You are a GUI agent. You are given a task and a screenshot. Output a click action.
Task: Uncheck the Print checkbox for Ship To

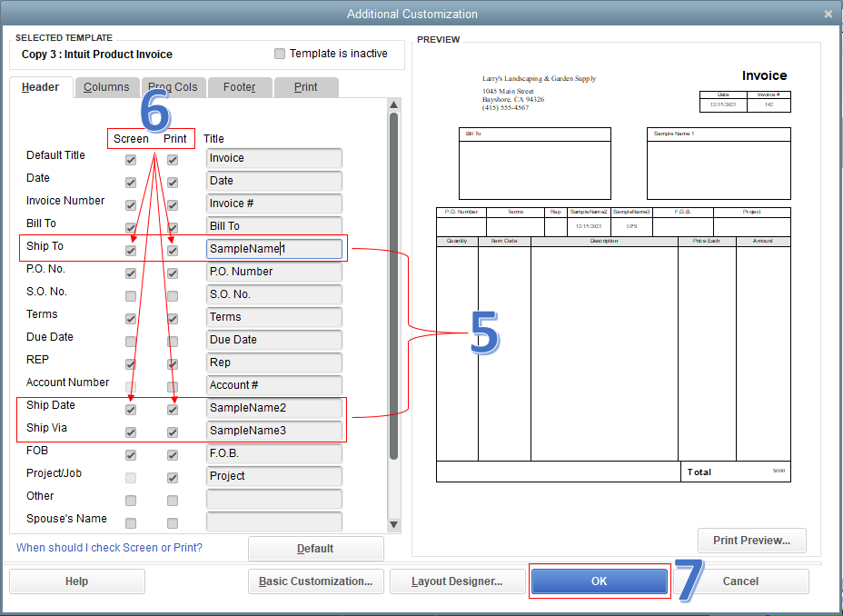172,249
